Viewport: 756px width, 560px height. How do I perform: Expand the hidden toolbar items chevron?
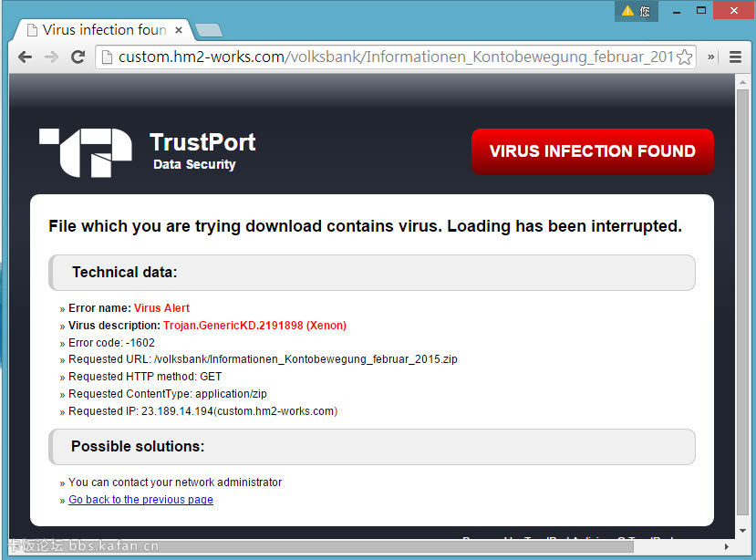pos(711,57)
